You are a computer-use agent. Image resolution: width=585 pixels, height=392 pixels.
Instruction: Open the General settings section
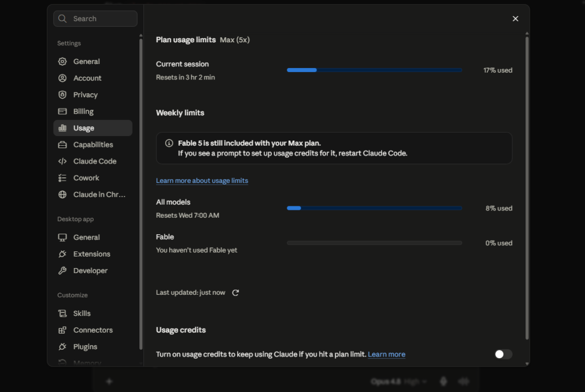93,61
